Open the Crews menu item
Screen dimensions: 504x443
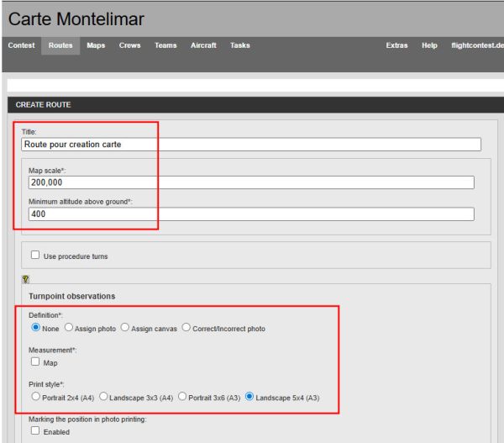[129, 45]
